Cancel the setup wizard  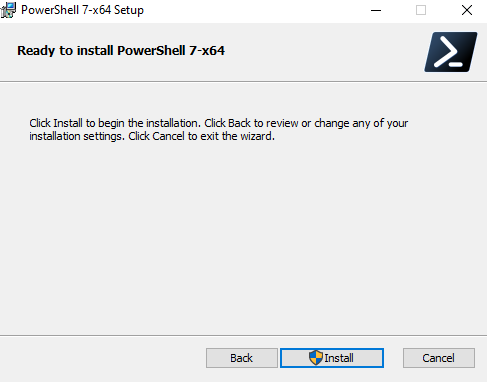439,358
